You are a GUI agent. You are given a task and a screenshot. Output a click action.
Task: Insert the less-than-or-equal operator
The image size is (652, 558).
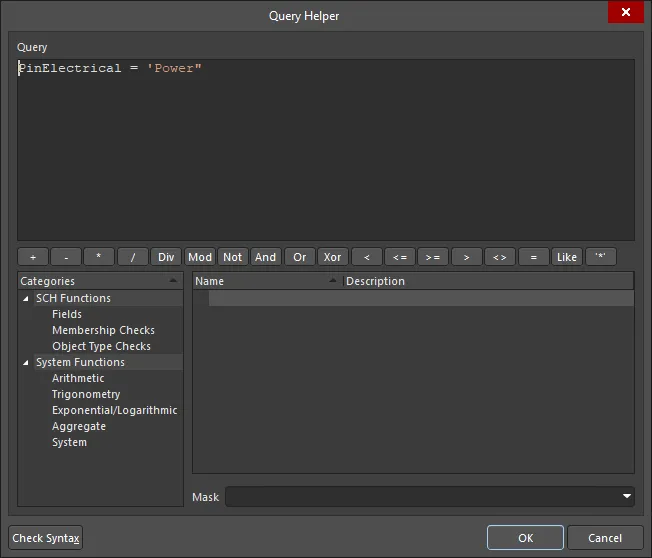point(400,257)
